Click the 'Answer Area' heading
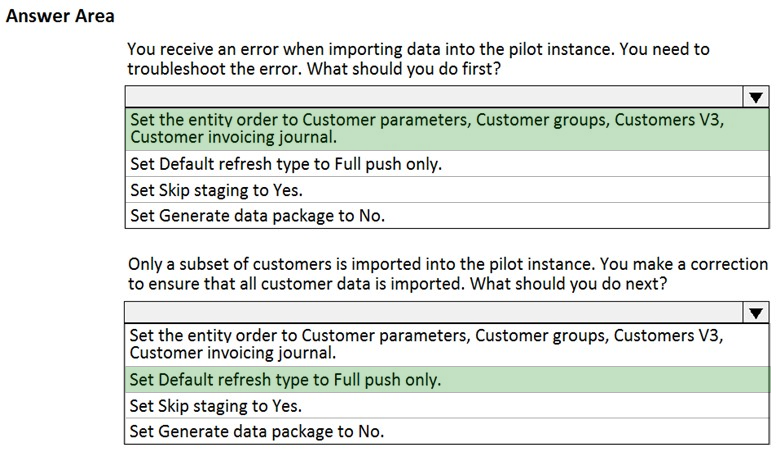Viewport: 776px width, 452px height. 60,16
